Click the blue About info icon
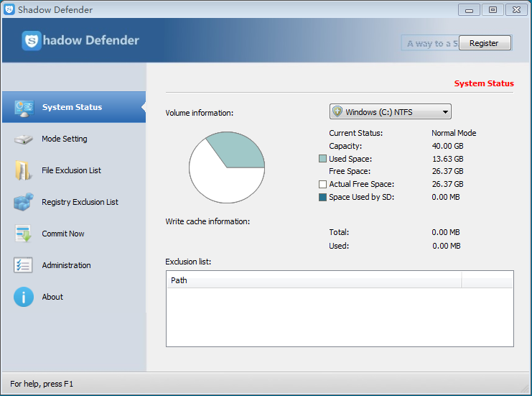The image size is (532, 396). coord(24,297)
